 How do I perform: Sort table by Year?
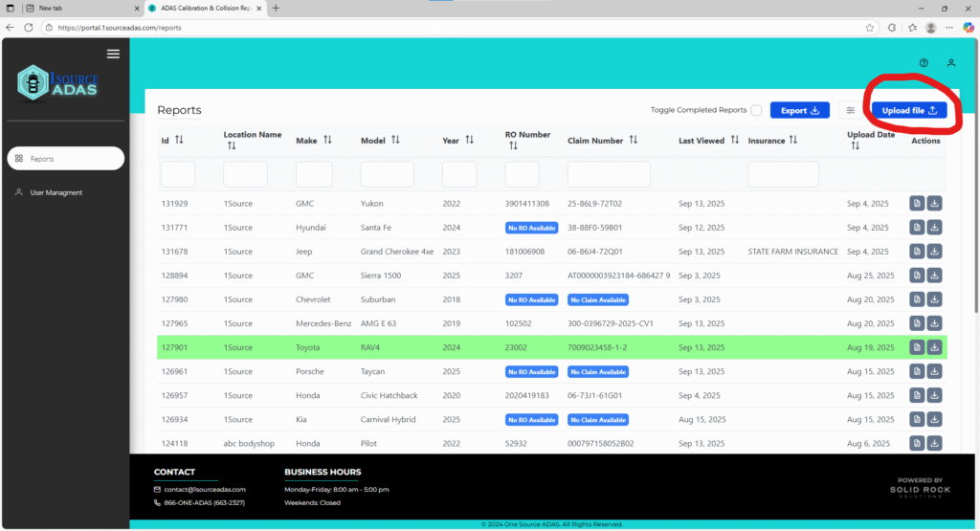(469, 140)
